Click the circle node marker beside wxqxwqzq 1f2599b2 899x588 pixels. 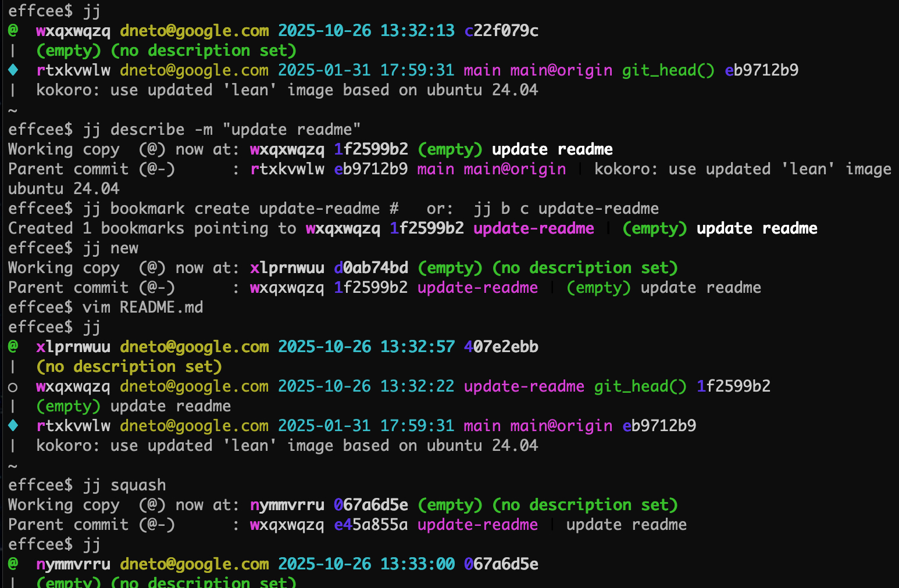click(13, 387)
